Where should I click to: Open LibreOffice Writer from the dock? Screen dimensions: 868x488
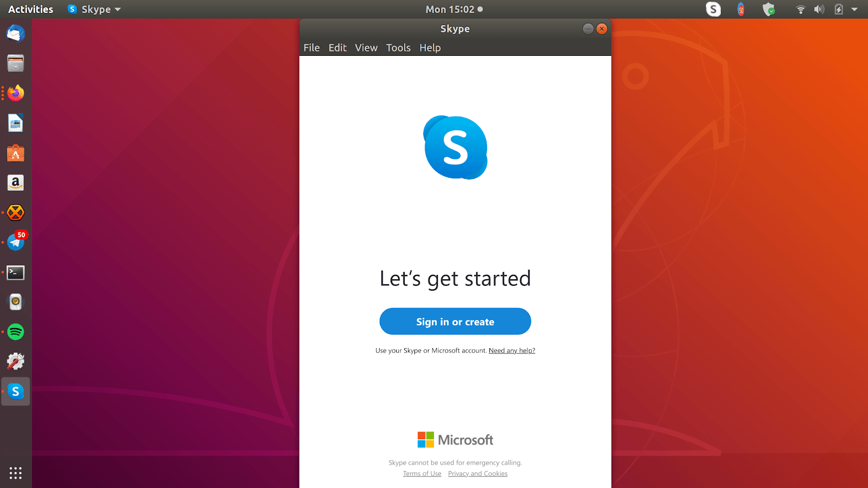pyautogui.click(x=15, y=123)
